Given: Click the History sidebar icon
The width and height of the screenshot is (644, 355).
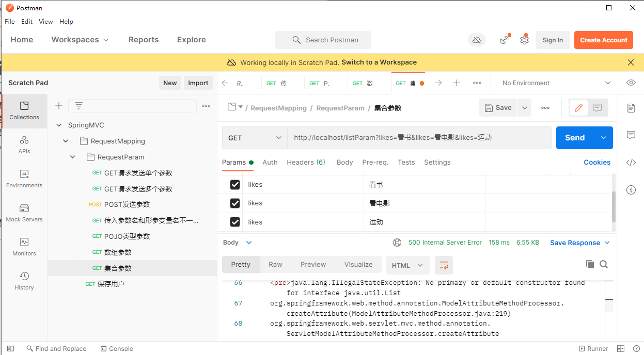Looking at the screenshot, I should tap(24, 281).
